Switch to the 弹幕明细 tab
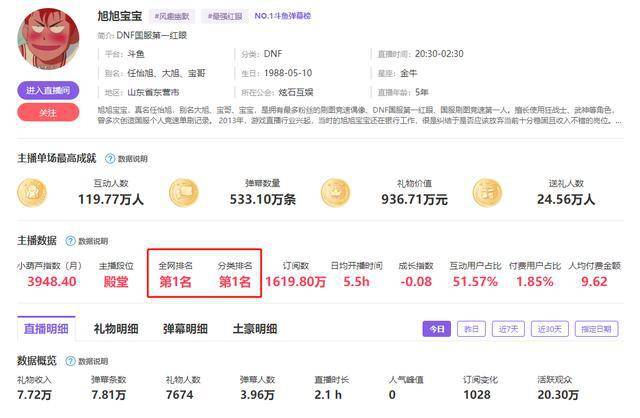 coord(185,328)
